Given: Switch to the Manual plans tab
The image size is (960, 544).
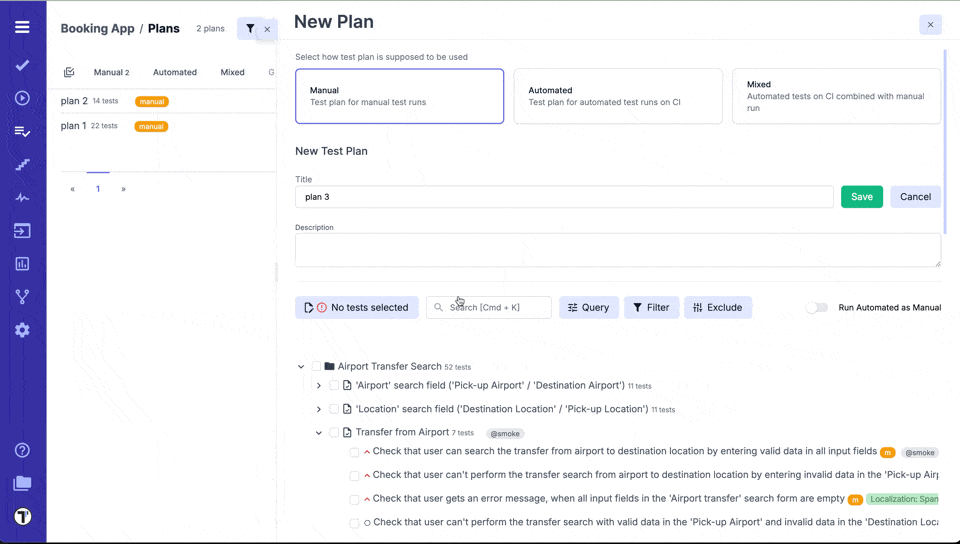Looking at the screenshot, I should click(x=111, y=72).
